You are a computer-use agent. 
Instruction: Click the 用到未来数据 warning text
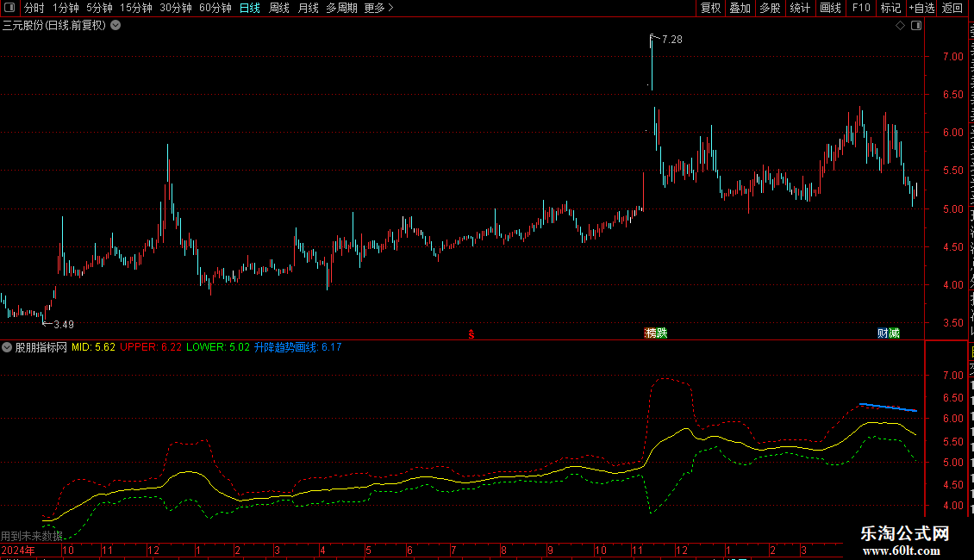coord(32,536)
